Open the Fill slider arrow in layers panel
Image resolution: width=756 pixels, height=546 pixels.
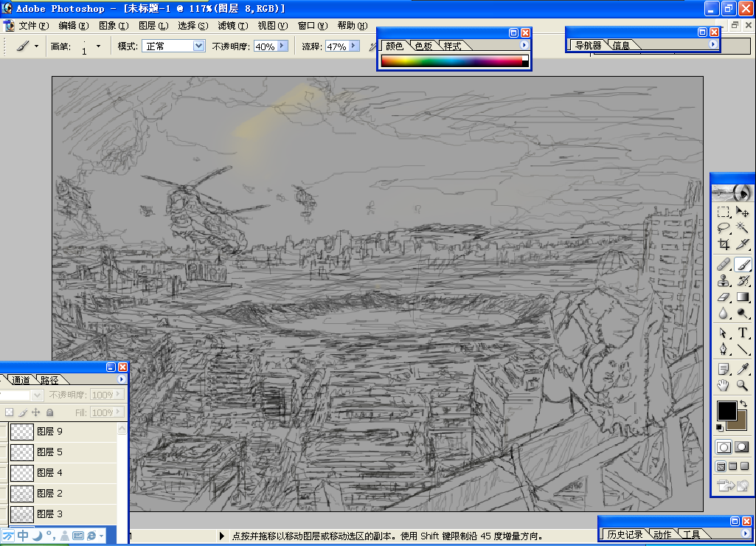pos(118,412)
